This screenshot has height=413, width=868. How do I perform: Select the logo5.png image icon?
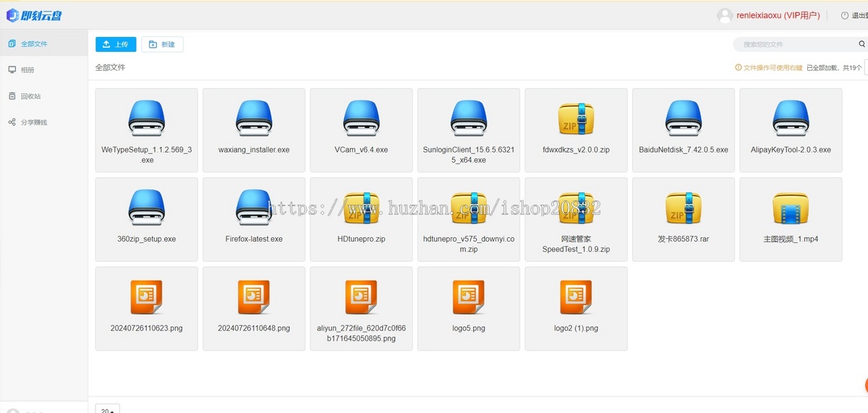pos(469,297)
